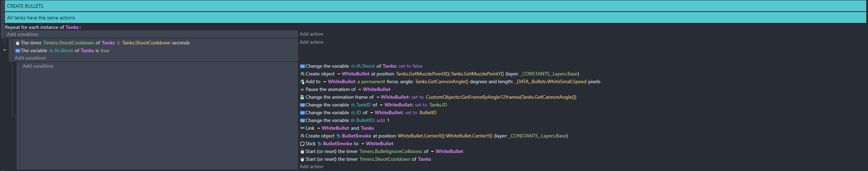Screen dimensions: 868x171
Task: Click the force icon of Add permanent force action
Action: pos(302,82)
